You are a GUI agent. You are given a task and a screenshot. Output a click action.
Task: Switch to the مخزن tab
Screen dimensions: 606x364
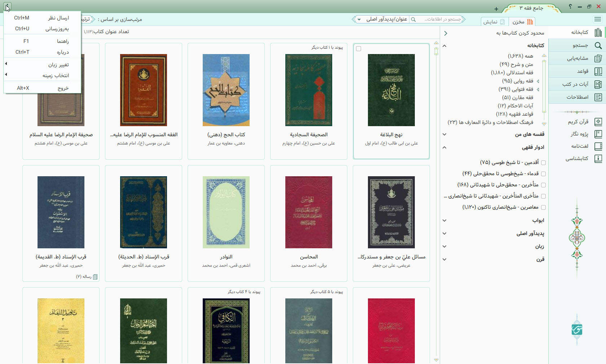pyautogui.click(x=522, y=22)
